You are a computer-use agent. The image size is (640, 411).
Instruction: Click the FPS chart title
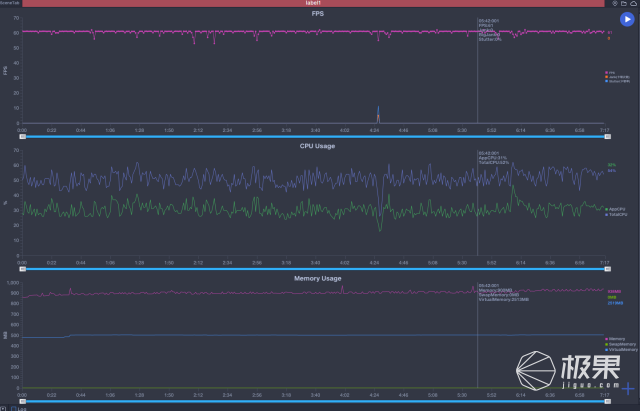[x=318, y=13]
